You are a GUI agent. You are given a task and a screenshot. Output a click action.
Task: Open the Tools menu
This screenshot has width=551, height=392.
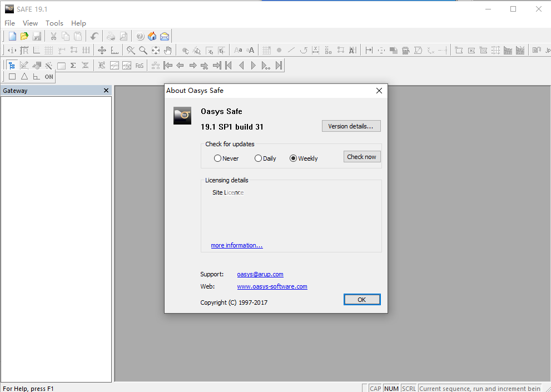(54, 23)
